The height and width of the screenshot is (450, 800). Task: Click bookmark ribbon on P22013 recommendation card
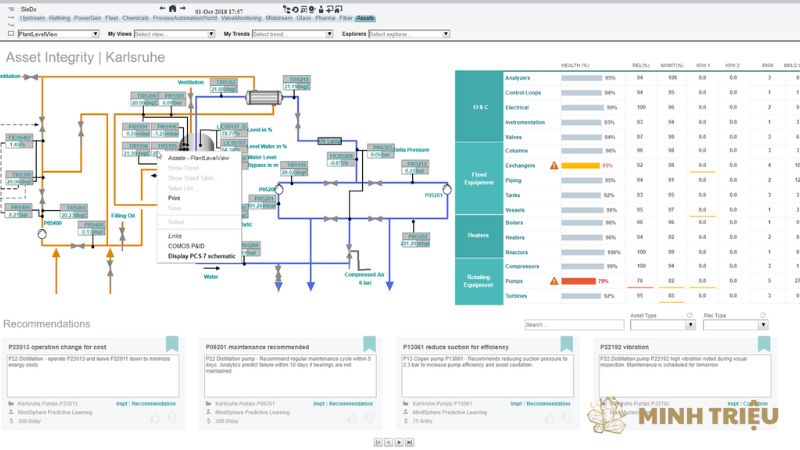click(171, 343)
